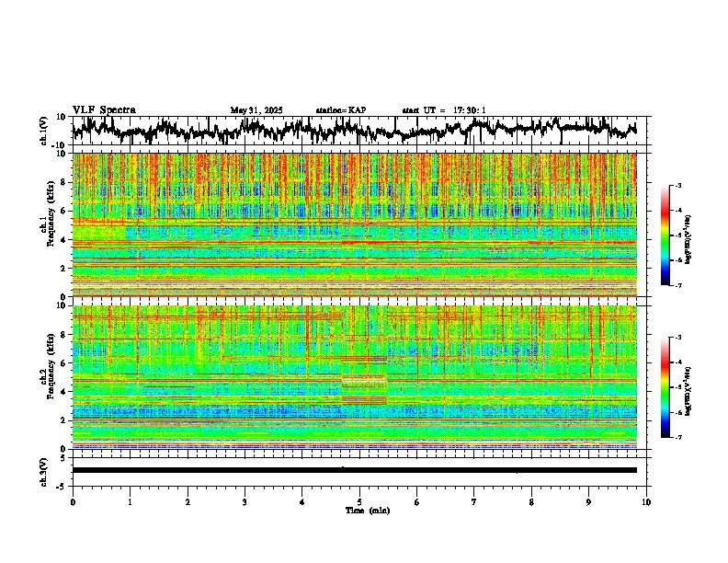Click the "8" tick on the time axis
Screen dimensions: 728x563
tap(531, 502)
